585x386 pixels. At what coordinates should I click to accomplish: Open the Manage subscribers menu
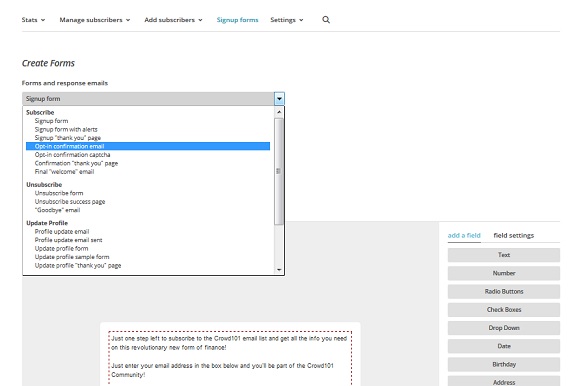click(x=95, y=20)
